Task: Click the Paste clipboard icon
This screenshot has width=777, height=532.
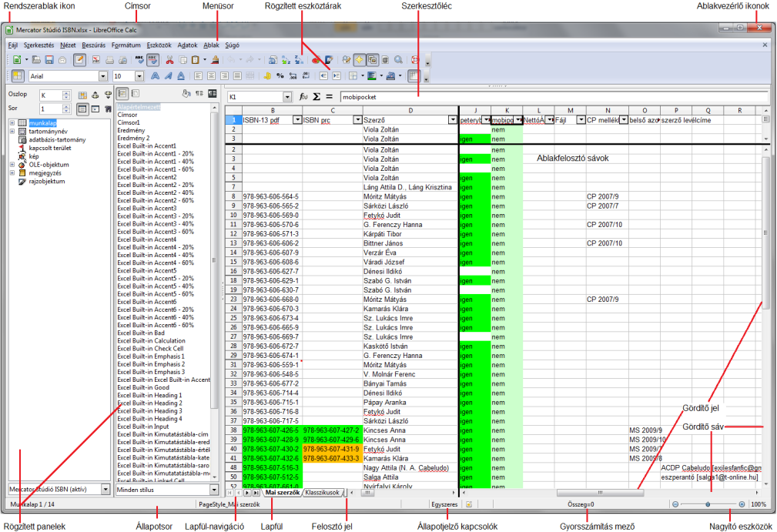Action: [x=196, y=60]
